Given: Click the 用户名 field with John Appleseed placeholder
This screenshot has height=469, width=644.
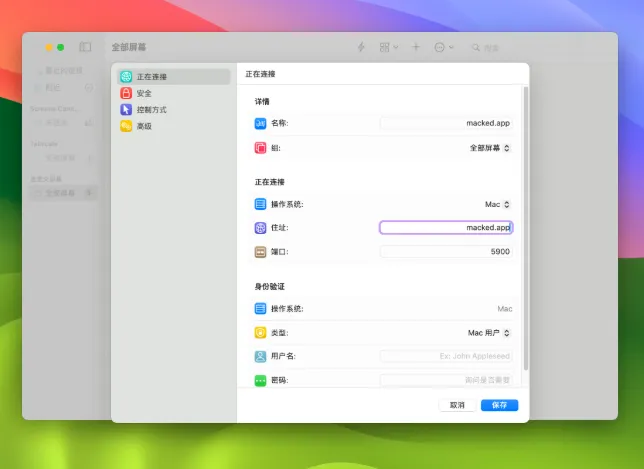Looking at the screenshot, I should pos(446,356).
